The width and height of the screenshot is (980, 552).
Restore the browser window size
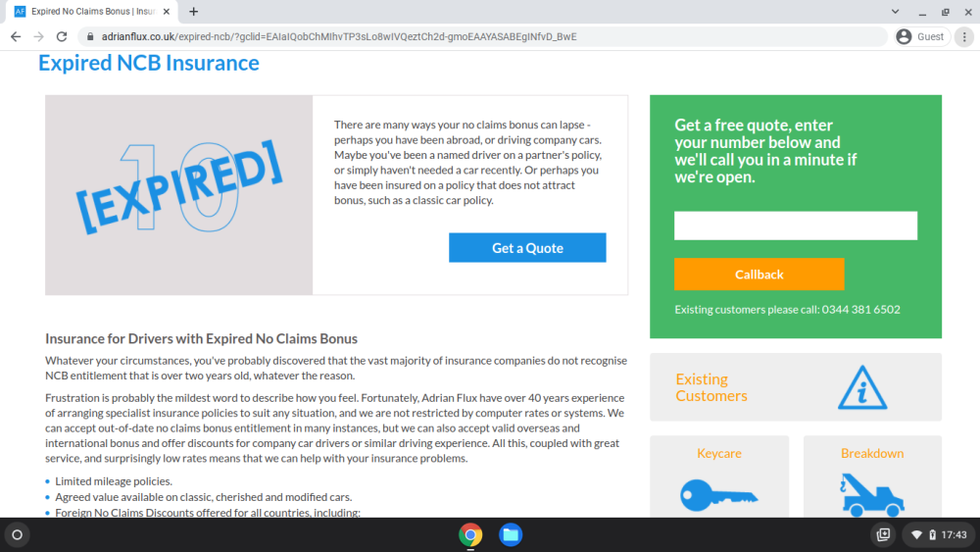(945, 12)
